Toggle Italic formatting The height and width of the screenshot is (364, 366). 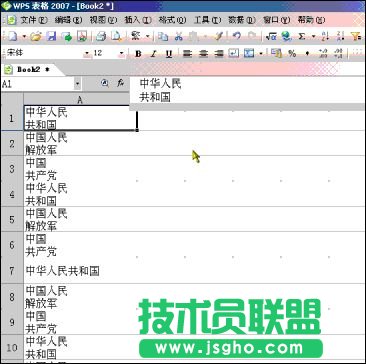(153, 54)
